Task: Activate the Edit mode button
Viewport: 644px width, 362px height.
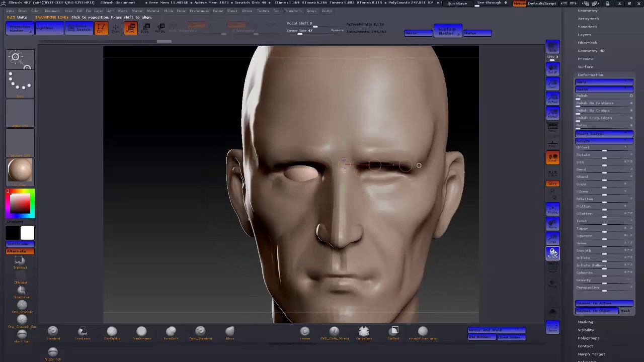Action: click(101, 28)
